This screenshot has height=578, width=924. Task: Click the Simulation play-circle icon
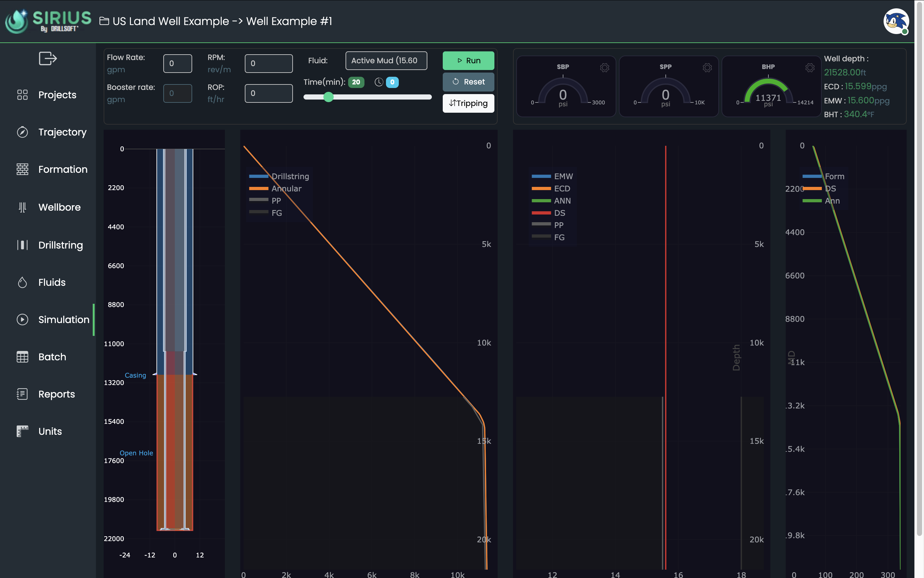[x=22, y=320]
